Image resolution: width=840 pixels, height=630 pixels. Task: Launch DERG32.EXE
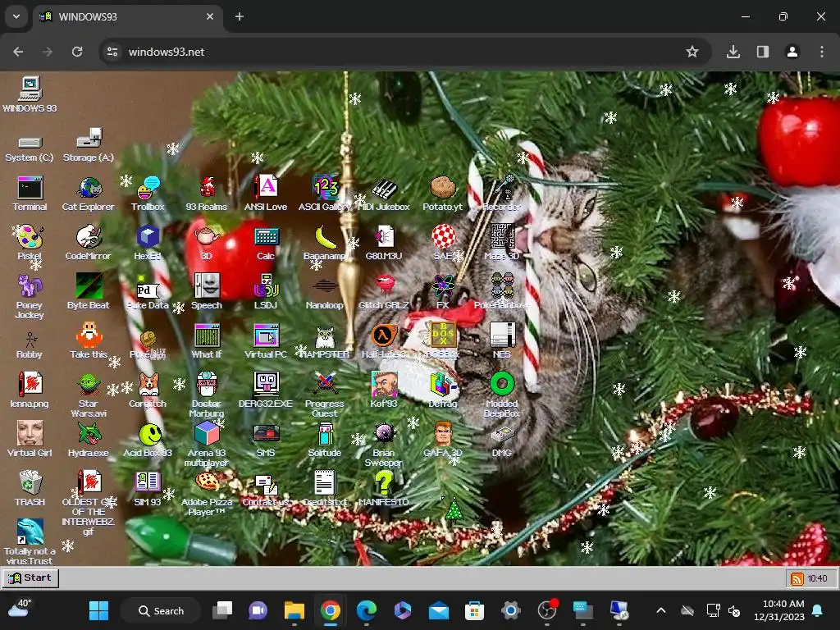point(266,386)
